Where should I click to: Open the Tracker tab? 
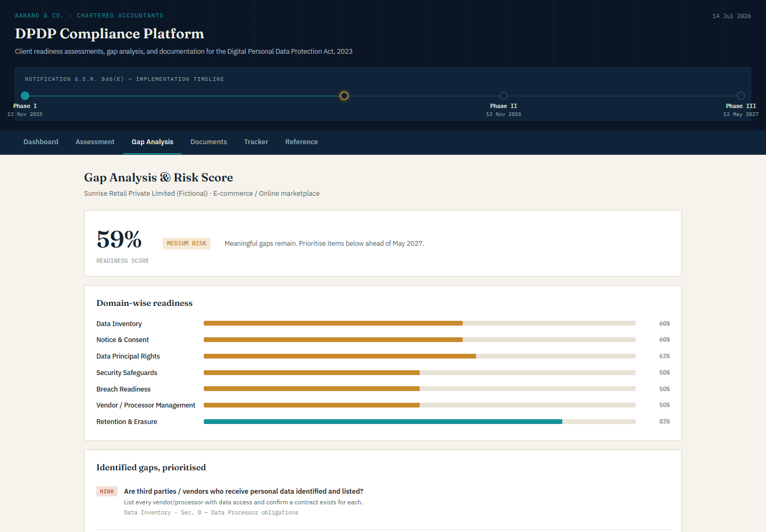pyautogui.click(x=256, y=142)
